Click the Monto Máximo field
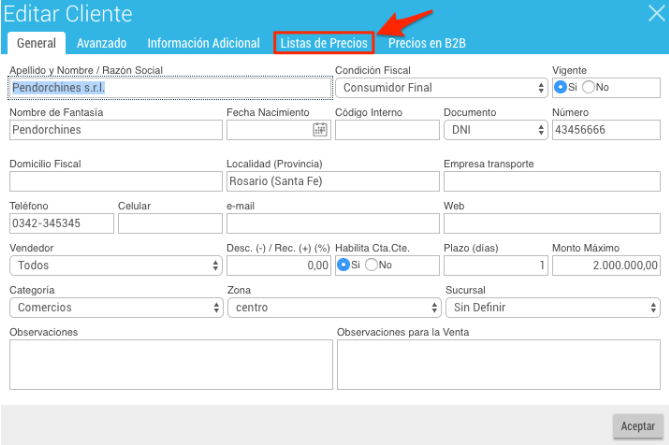The width and height of the screenshot is (669, 445). coord(606,265)
